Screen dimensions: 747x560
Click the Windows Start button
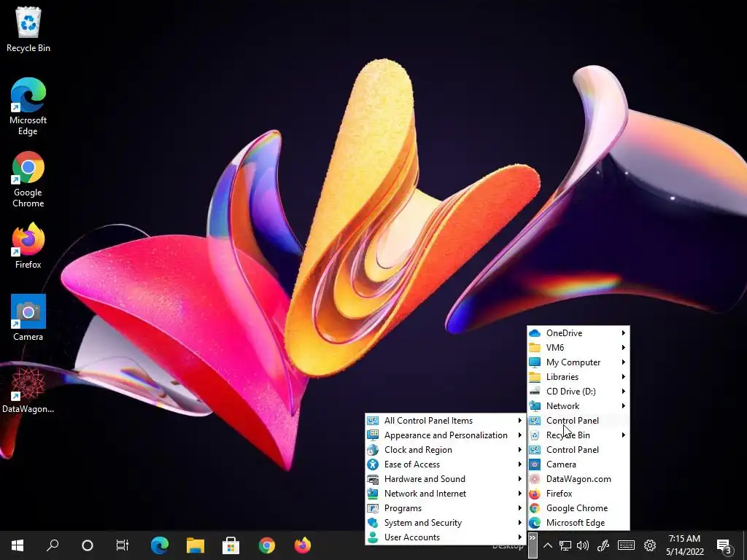[x=18, y=545]
